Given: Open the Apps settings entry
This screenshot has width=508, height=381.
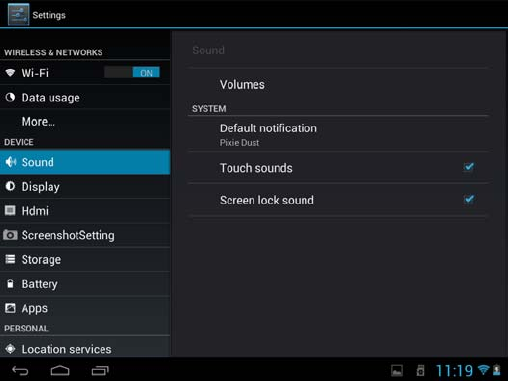Looking at the screenshot, I should 85,308.
